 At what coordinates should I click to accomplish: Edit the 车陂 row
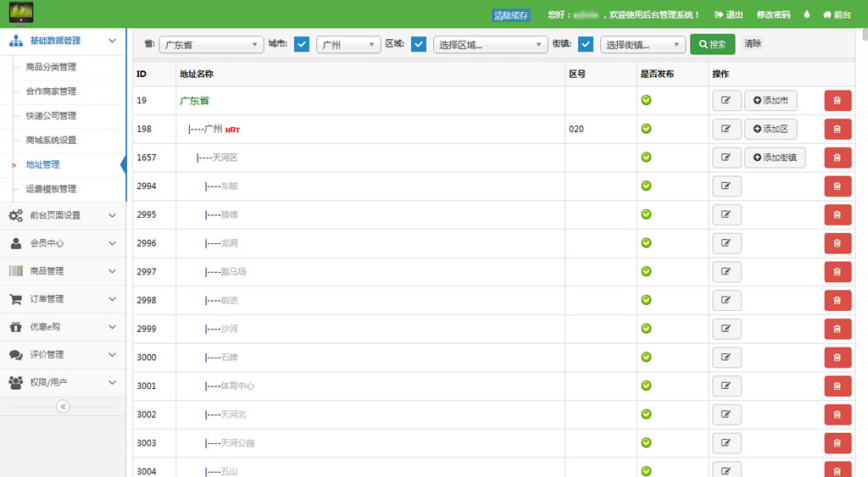(x=726, y=186)
